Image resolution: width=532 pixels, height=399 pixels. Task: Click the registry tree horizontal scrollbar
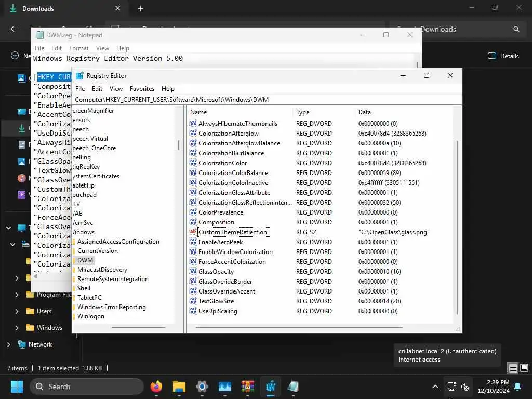click(138, 328)
